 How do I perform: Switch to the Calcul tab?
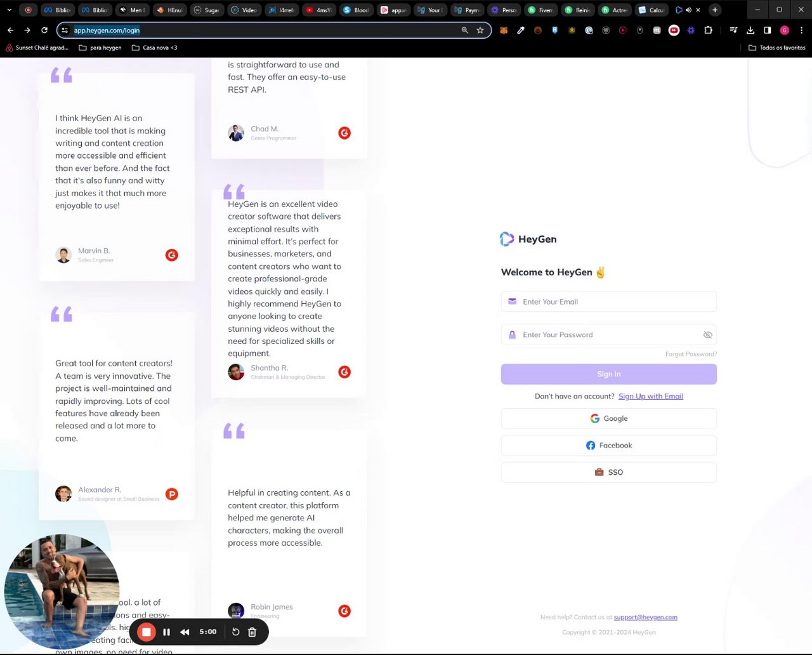pyautogui.click(x=652, y=10)
